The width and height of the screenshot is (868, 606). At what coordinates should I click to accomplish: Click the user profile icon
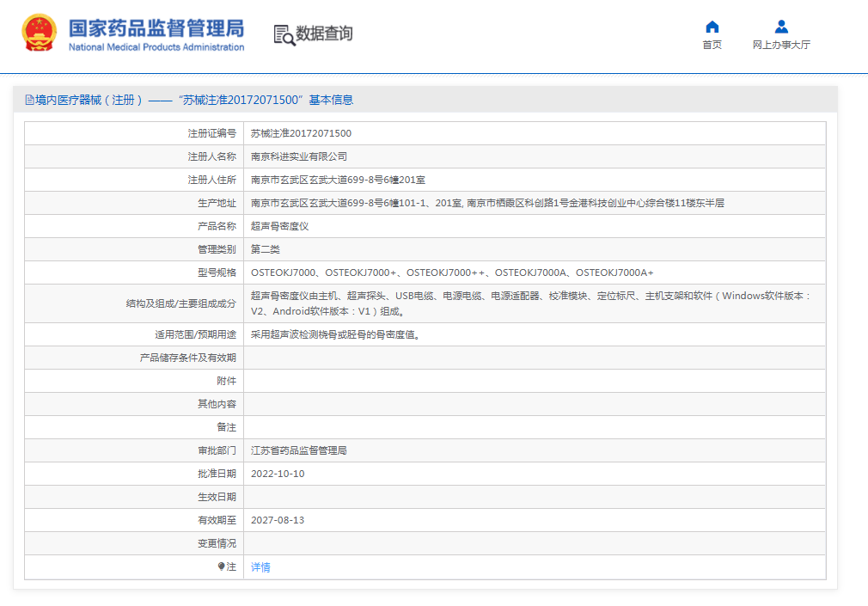tap(781, 27)
